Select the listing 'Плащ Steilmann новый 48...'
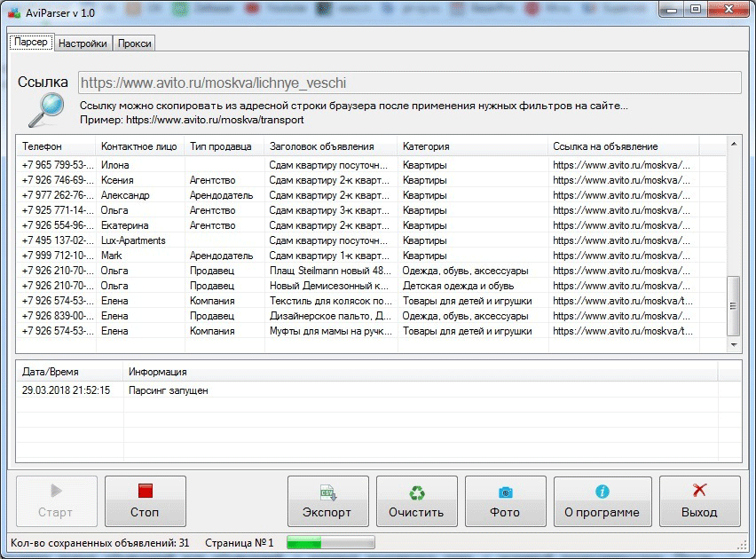 point(330,271)
